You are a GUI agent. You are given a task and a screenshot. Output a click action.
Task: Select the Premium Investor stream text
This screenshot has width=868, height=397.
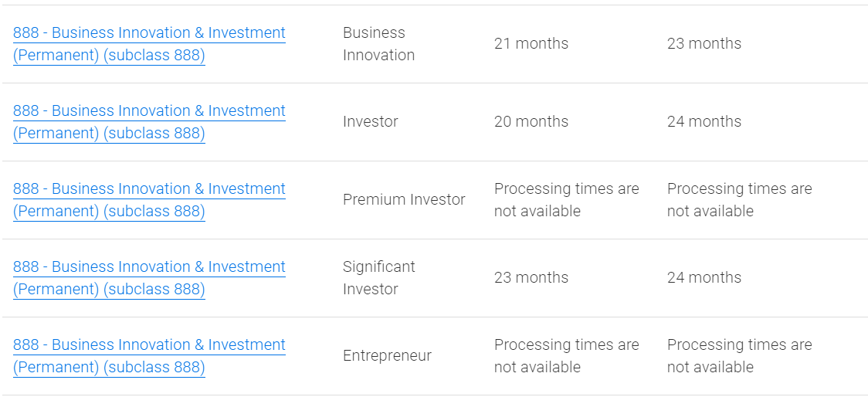pyautogui.click(x=404, y=200)
